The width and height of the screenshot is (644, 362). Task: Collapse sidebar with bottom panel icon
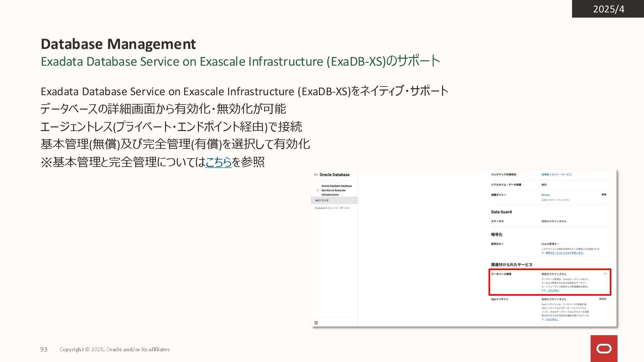pos(316,323)
